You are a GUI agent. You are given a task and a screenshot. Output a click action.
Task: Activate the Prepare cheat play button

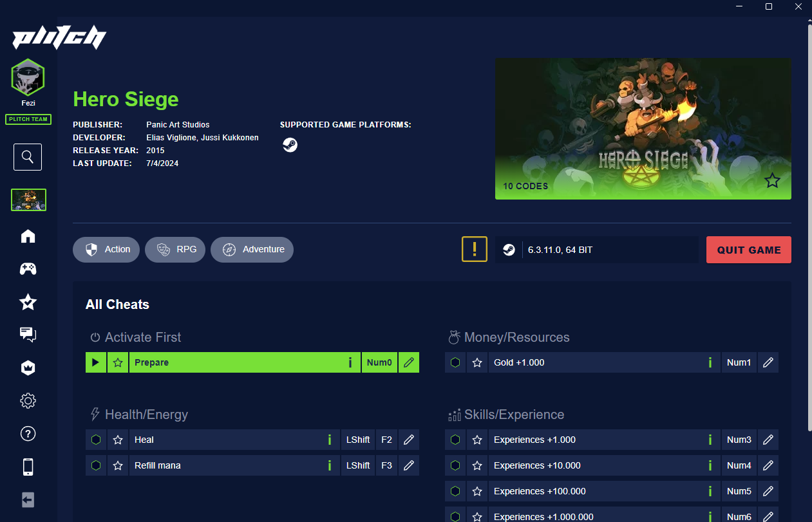click(x=96, y=362)
